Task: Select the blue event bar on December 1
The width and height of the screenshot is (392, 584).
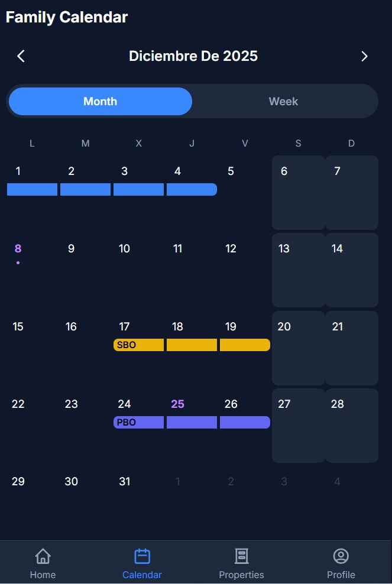Action: click(x=32, y=189)
